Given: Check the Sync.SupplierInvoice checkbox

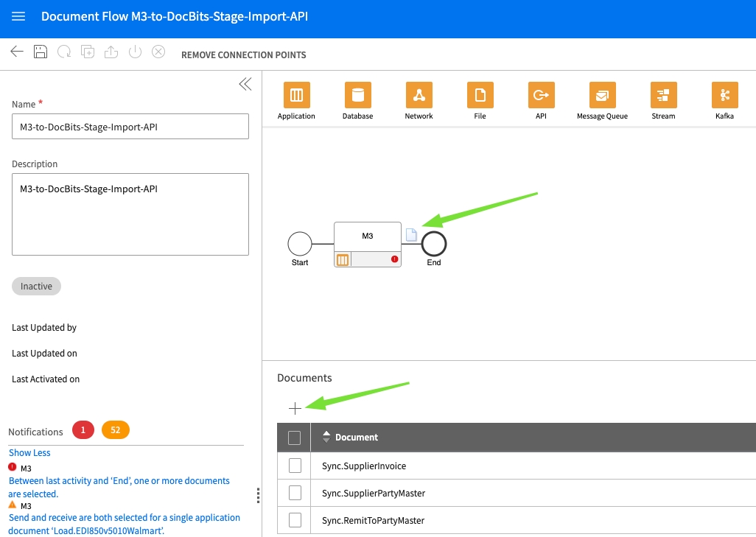Looking at the screenshot, I should 295,466.
